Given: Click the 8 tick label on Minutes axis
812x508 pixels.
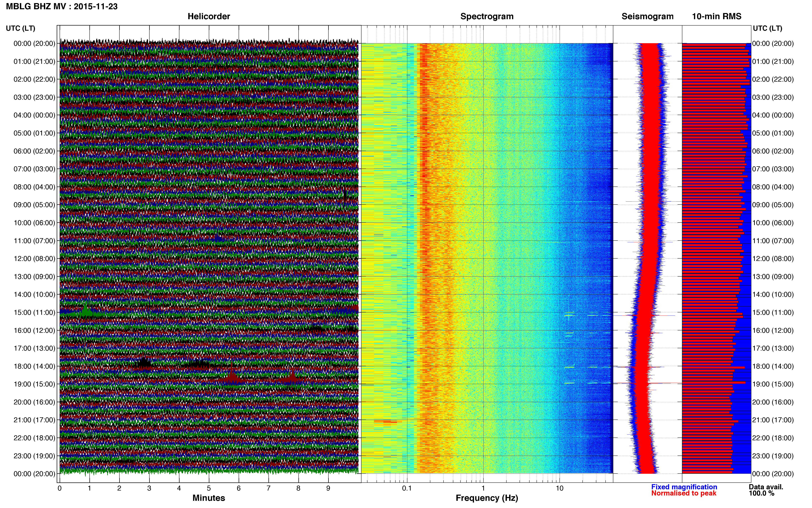Looking at the screenshot, I should [298, 488].
